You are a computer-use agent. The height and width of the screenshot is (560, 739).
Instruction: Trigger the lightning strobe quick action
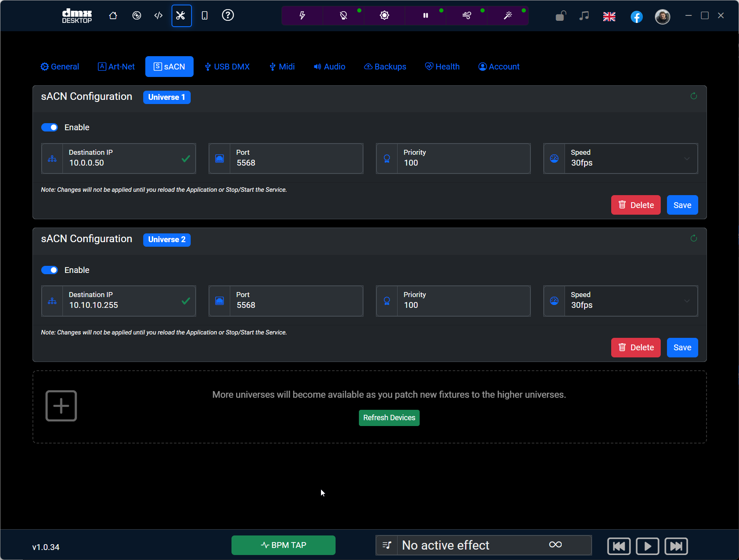pos(301,15)
